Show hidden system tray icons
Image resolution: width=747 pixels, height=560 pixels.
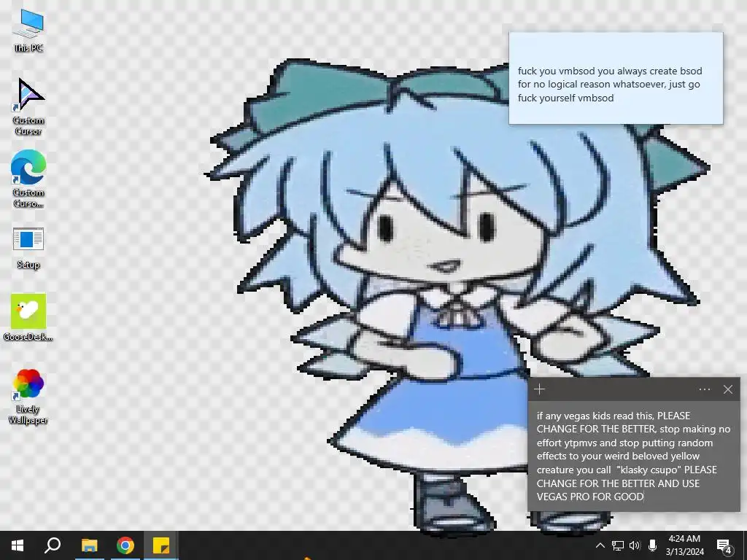[600, 545]
